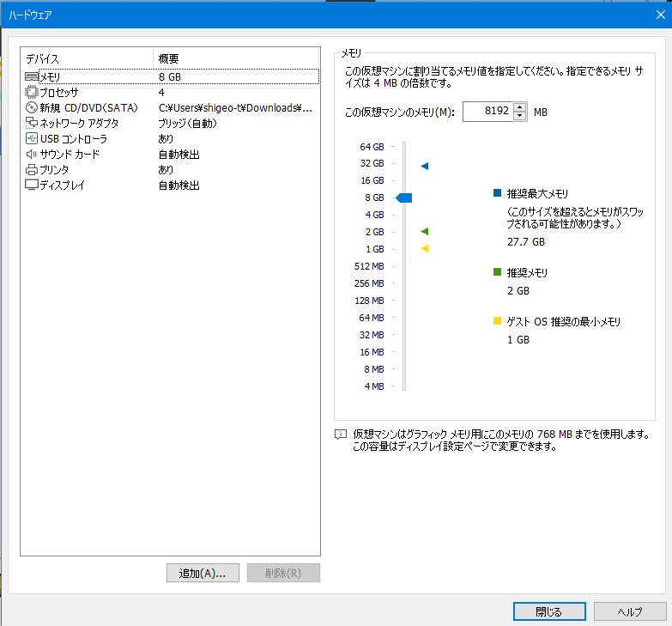Select the 32 GB slider label
The height and width of the screenshot is (626, 672).
pyautogui.click(x=372, y=163)
